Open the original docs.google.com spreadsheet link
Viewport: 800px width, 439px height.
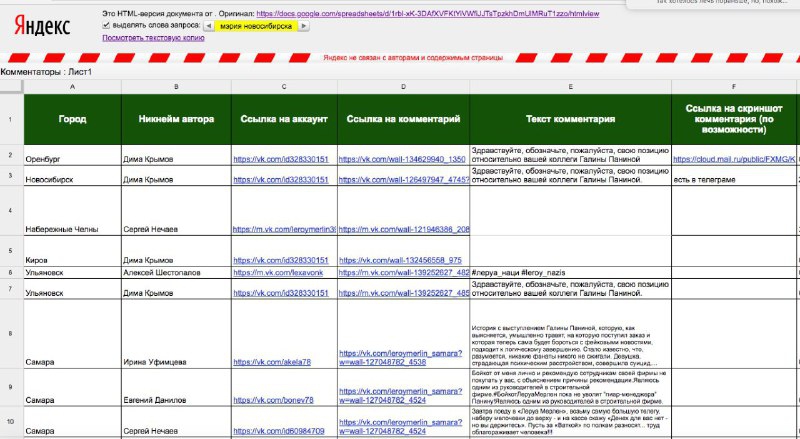click(428, 14)
